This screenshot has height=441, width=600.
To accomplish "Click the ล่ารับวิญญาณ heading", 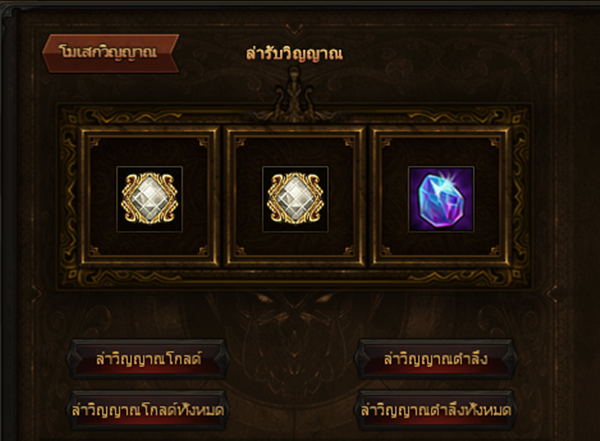I will 294,54.
